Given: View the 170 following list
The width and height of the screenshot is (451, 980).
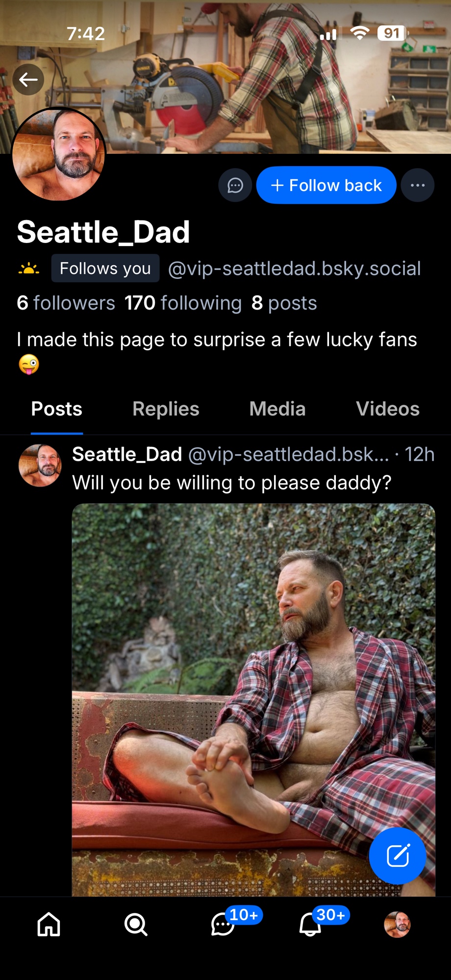Looking at the screenshot, I should 183,303.
